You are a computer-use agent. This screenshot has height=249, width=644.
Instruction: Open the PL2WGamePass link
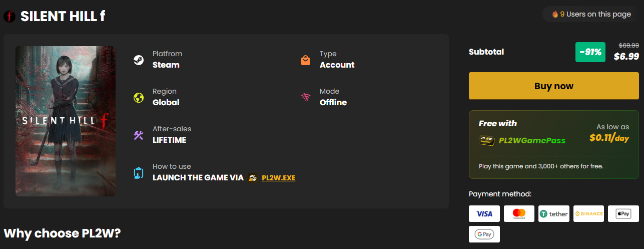[x=532, y=140]
